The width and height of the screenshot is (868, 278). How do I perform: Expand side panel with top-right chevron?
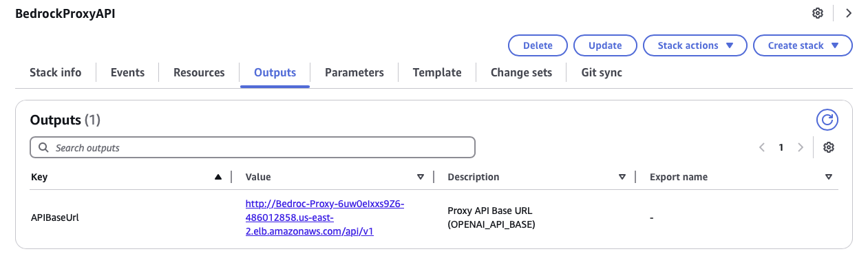[x=849, y=13]
